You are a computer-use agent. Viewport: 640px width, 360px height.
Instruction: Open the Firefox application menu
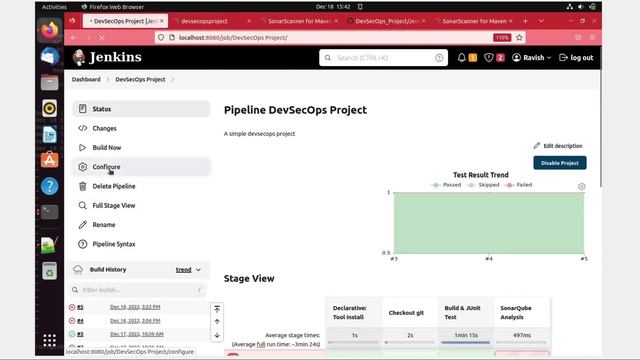(593, 38)
